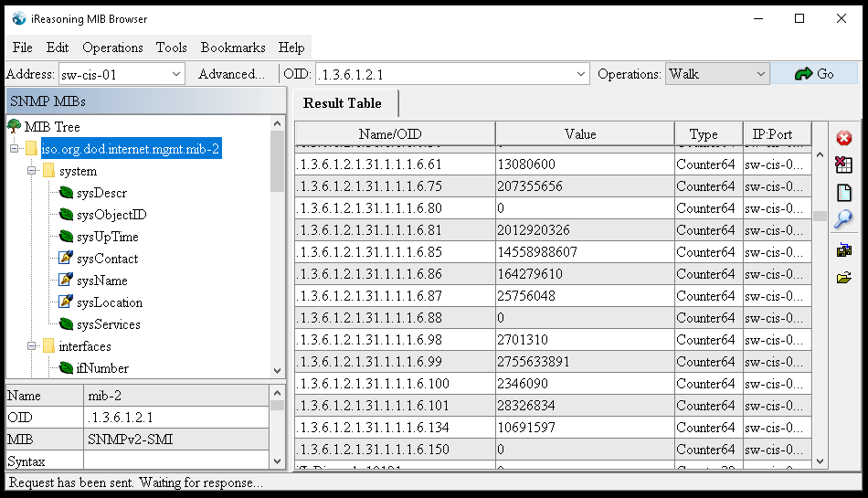Collapse the system folder in MIB tree
This screenshot has height=498, width=868.
pyautogui.click(x=32, y=171)
